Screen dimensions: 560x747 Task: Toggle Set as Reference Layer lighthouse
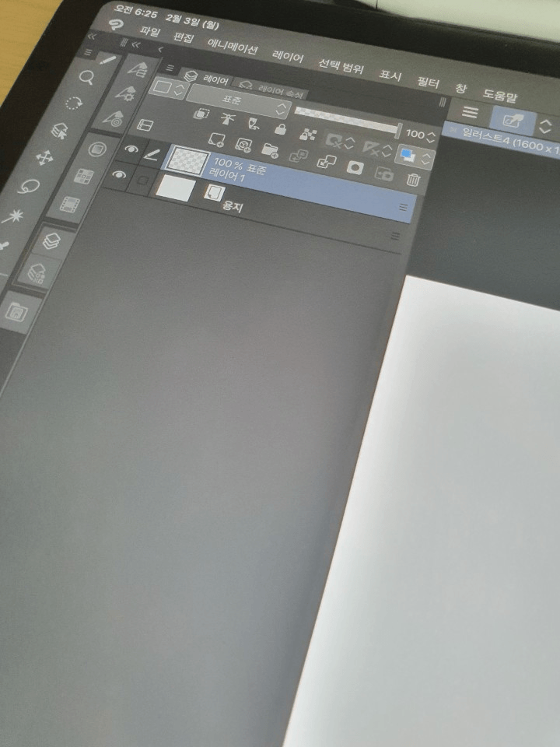click(228, 118)
